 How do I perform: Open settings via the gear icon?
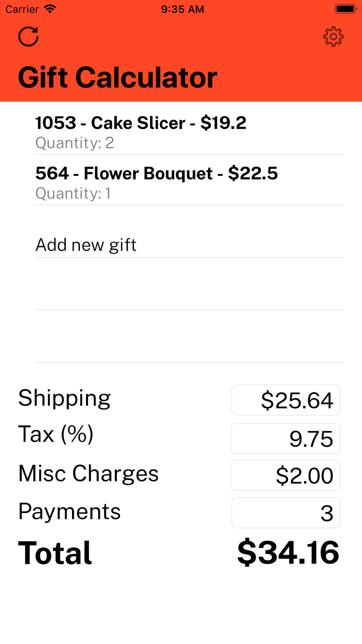[x=333, y=37]
